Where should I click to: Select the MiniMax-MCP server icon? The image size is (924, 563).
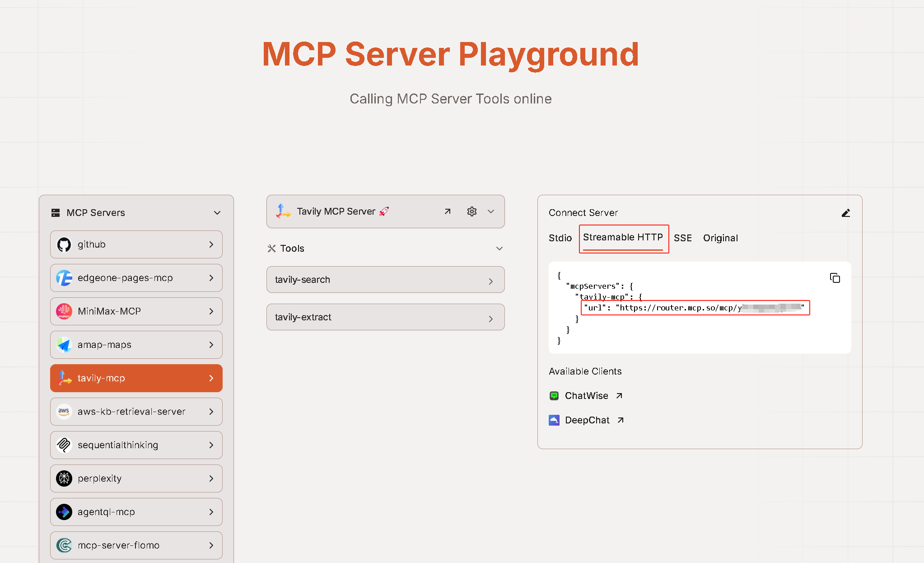point(64,311)
